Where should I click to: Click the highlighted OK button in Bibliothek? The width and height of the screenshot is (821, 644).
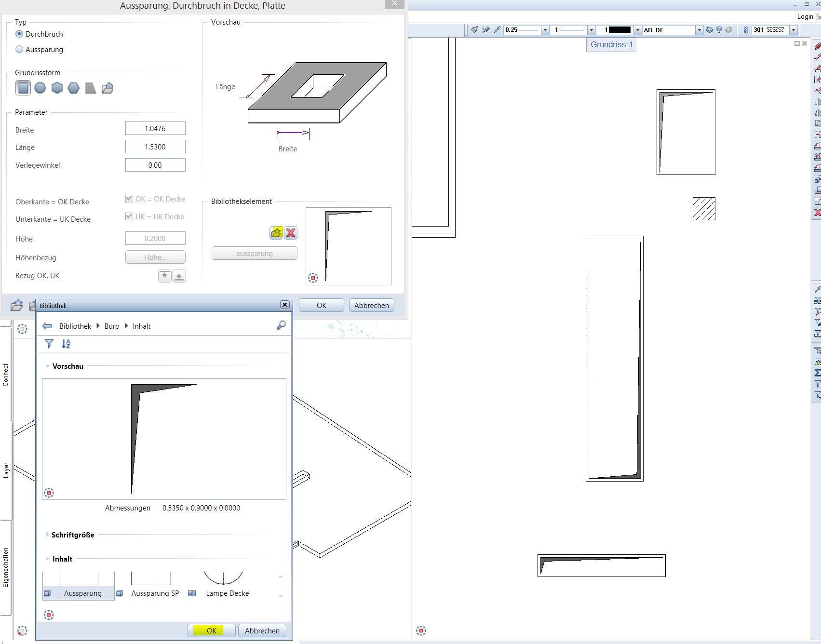coord(212,631)
